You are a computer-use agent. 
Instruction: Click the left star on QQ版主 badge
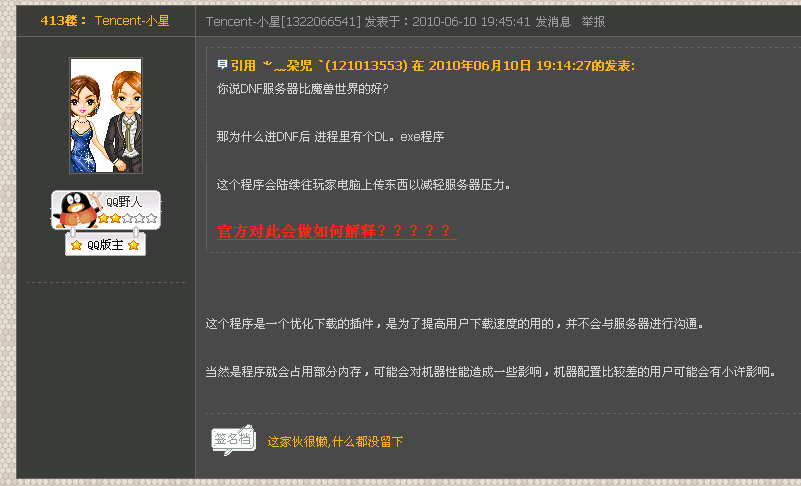(x=77, y=245)
